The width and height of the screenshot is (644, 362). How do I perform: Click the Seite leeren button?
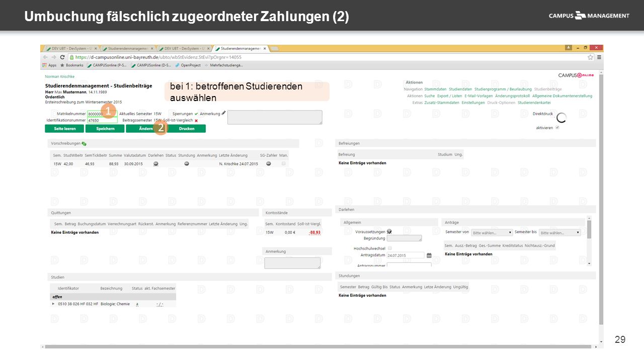[64, 128]
